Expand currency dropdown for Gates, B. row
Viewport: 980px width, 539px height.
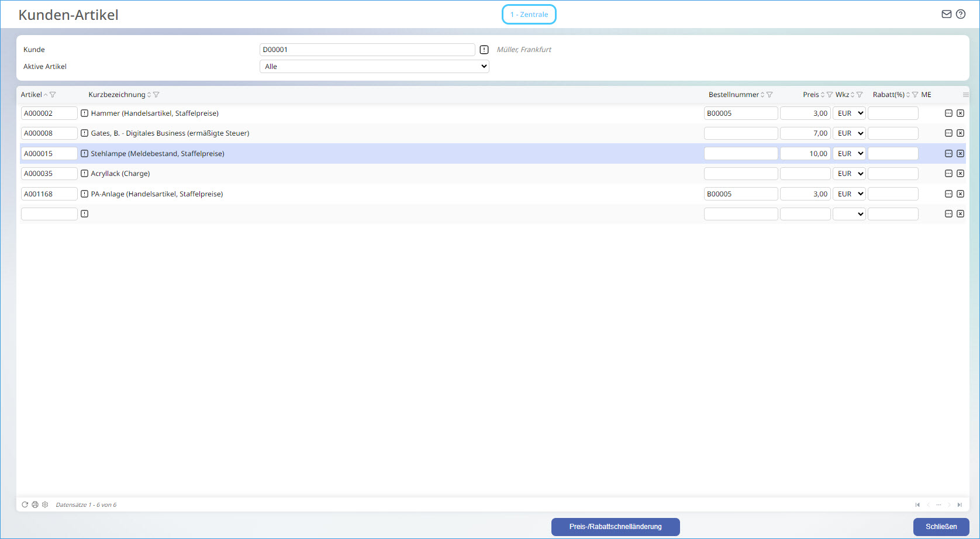coord(849,133)
